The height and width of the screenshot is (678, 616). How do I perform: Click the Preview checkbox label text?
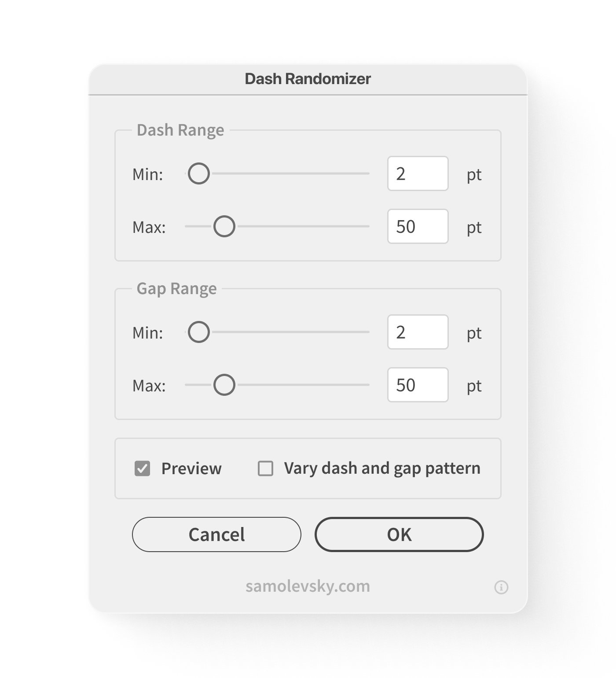tap(191, 468)
